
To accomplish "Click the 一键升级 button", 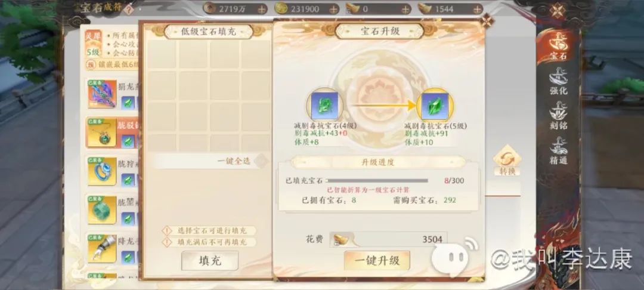I will [377, 260].
